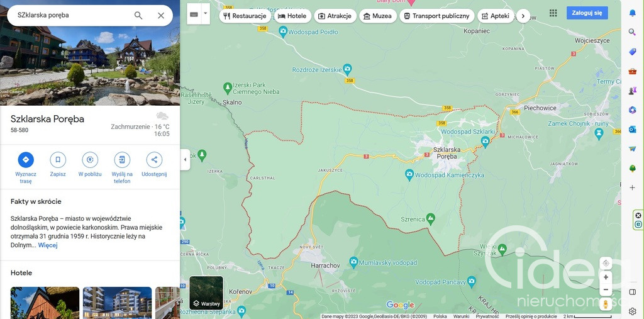Click the Rozdroże Izerskie camera marker
The image size is (644, 319).
(347, 69)
